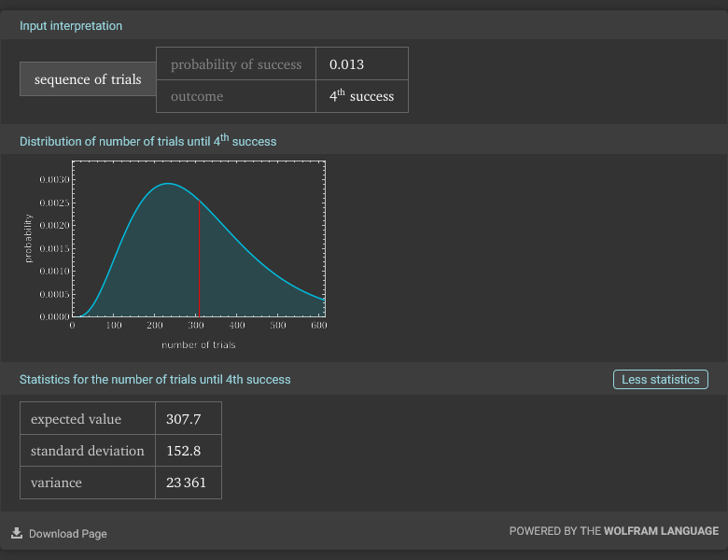Click the 'expected value' label

76,419
